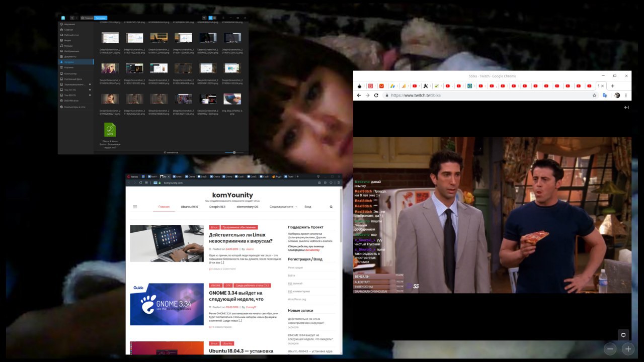The height and width of the screenshot is (362, 644).
Task: Open new tab in Chrome
Action: (612, 86)
